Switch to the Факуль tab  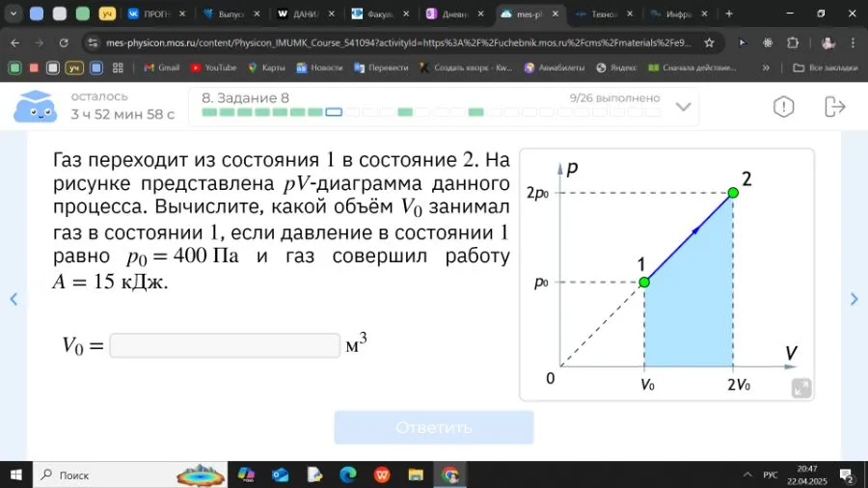point(372,14)
